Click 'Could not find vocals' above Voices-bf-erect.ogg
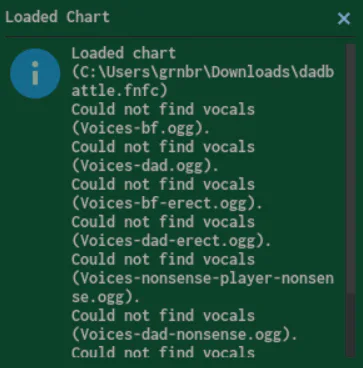 [x=163, y=184]
